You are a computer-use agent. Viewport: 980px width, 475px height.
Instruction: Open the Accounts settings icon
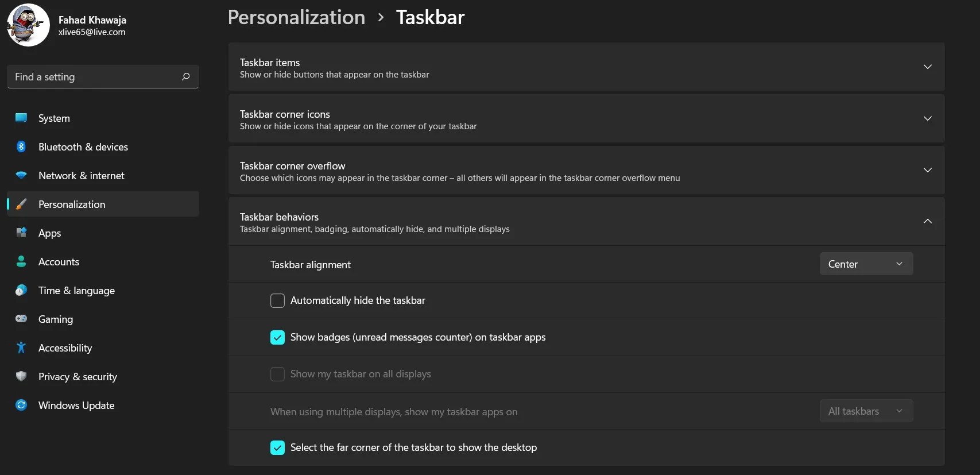coord(21,261)
